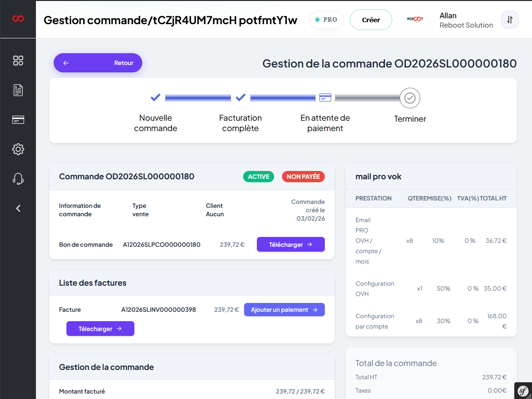Click the Nouvelle commande step checkmark

[x=156, y=98]
